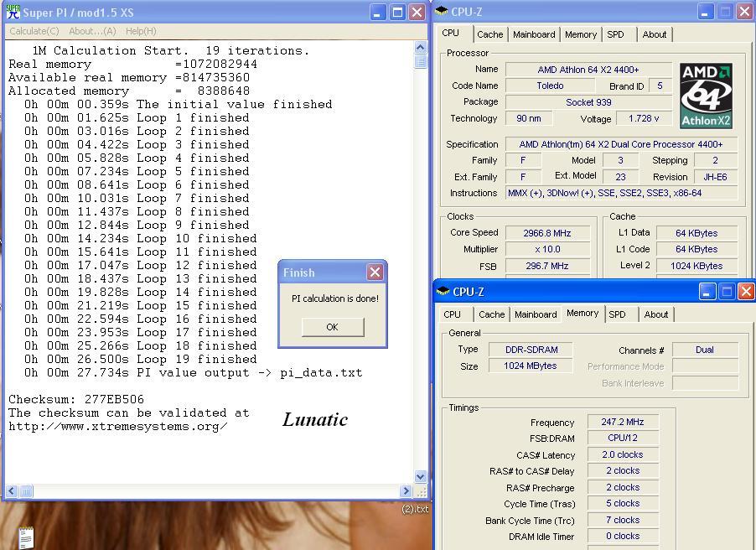The image size is (756, 550).
Task: Click the Level 2 1024 KBytes value
Action: [x=696, y=266]
